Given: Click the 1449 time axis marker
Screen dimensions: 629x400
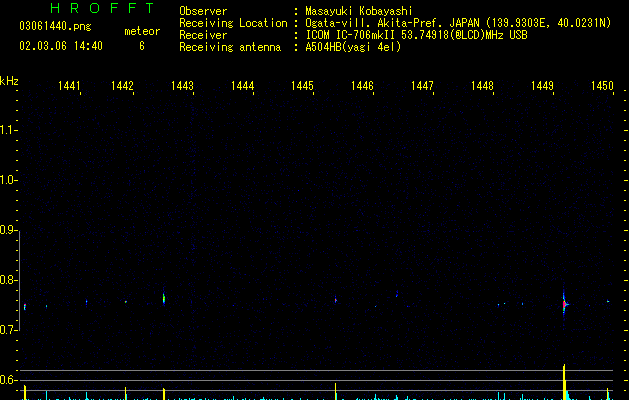Looking at the screenshot, I should [542, 86].
